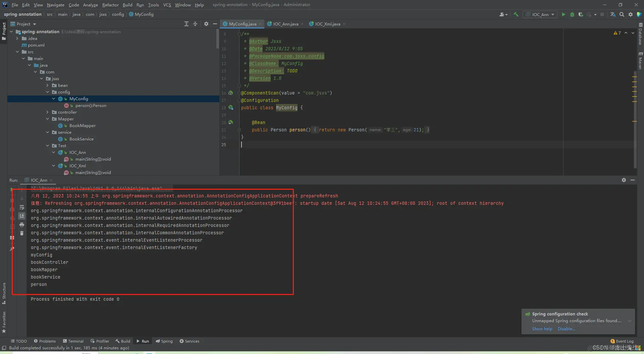Run IOC_Ann with coverage shield icon

click(581, 14)
